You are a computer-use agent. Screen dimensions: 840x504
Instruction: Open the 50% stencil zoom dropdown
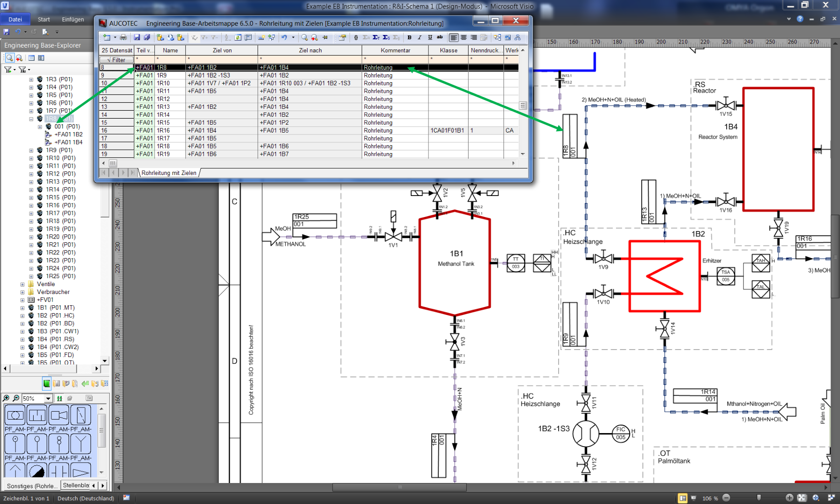(48, 399)
